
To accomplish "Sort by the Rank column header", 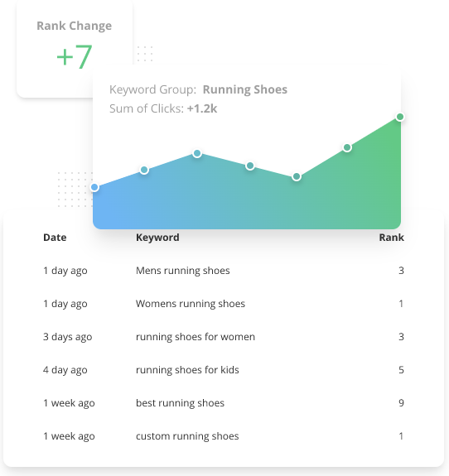I will (x=391, y=238).
